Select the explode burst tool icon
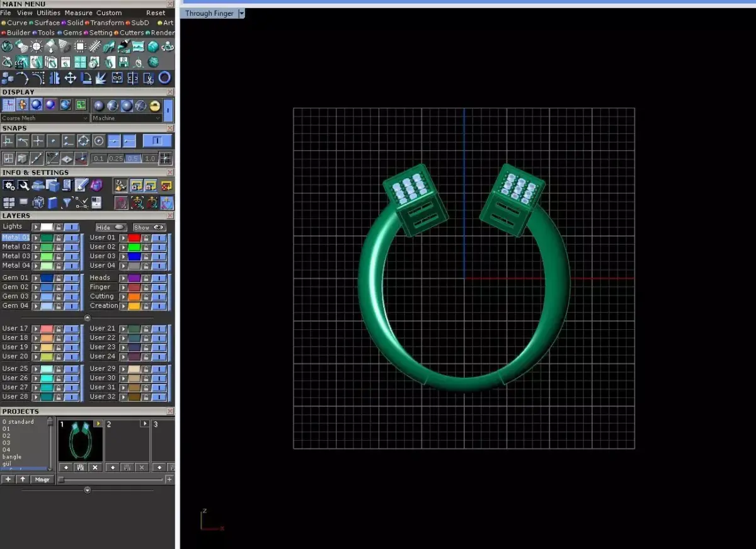 pos(101,78)
